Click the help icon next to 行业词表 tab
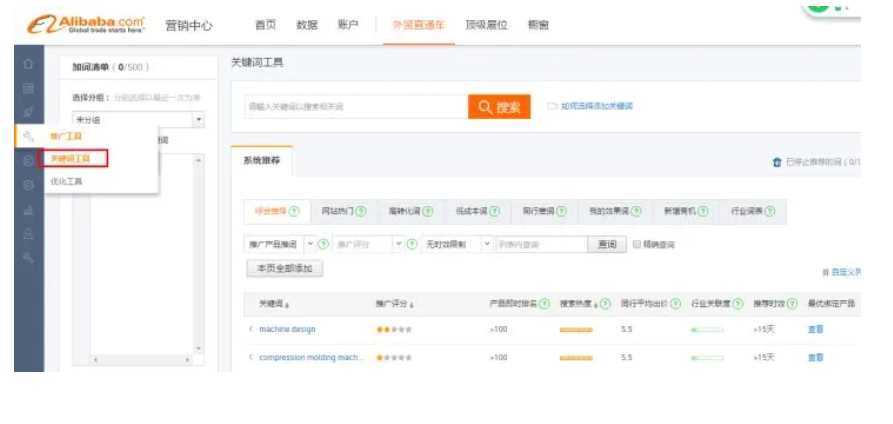The width and height of the screenshot is (893, 424). (x=770, y=211)
